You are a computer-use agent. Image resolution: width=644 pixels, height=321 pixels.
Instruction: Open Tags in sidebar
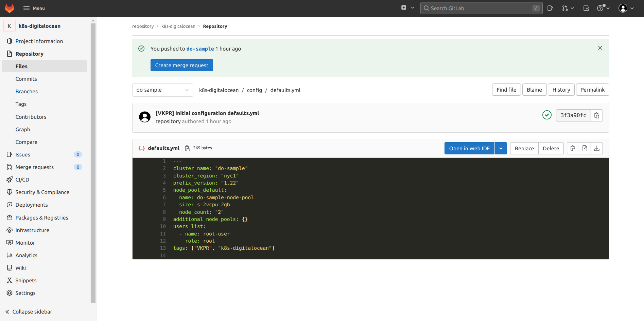(x=21, y=104)
